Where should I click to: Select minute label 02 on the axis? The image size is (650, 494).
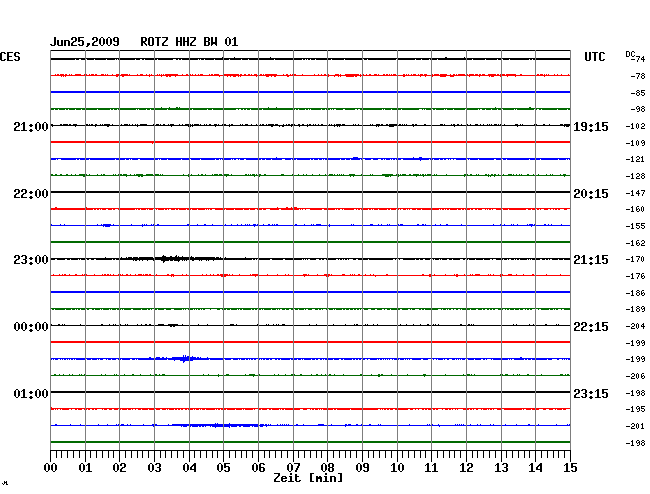pos(119,468)
